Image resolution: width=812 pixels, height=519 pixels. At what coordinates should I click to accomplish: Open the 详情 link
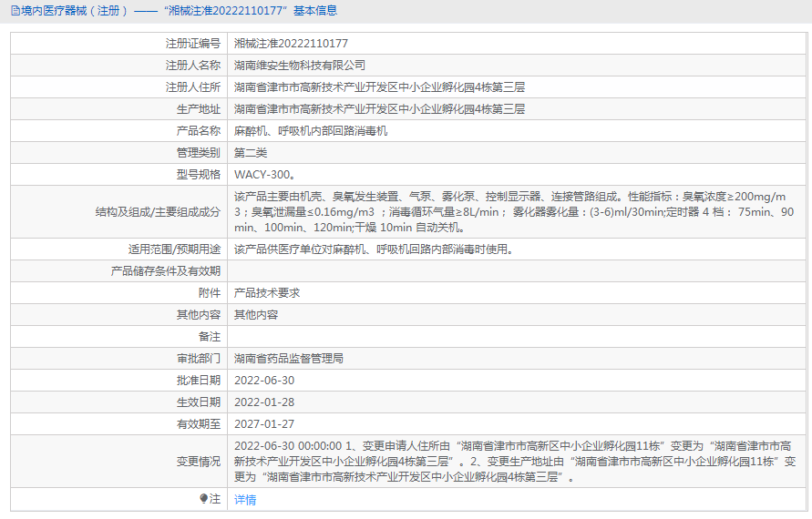tap(245, 499)
